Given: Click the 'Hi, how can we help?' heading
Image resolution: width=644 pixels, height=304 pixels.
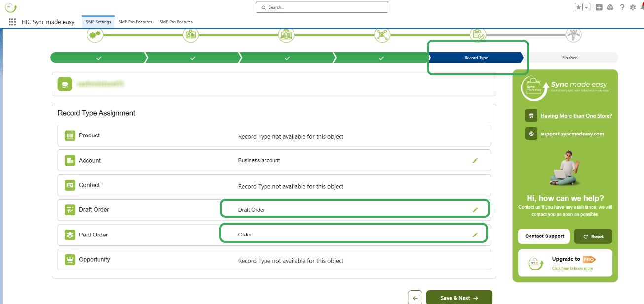Looking at the screenshot, I should coord(565,198).
